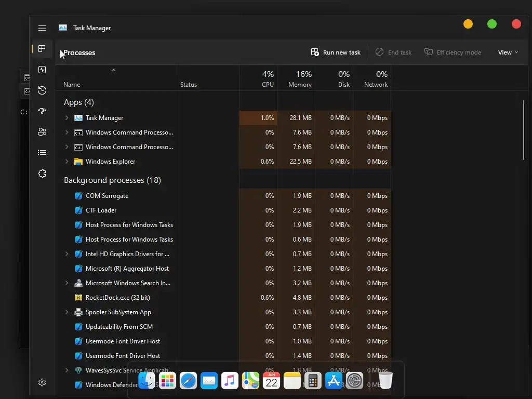Image resolution: width=532 pixels, height=399 pixels.
Task: Open the Details list page icon
Action: tap(42, 153)
